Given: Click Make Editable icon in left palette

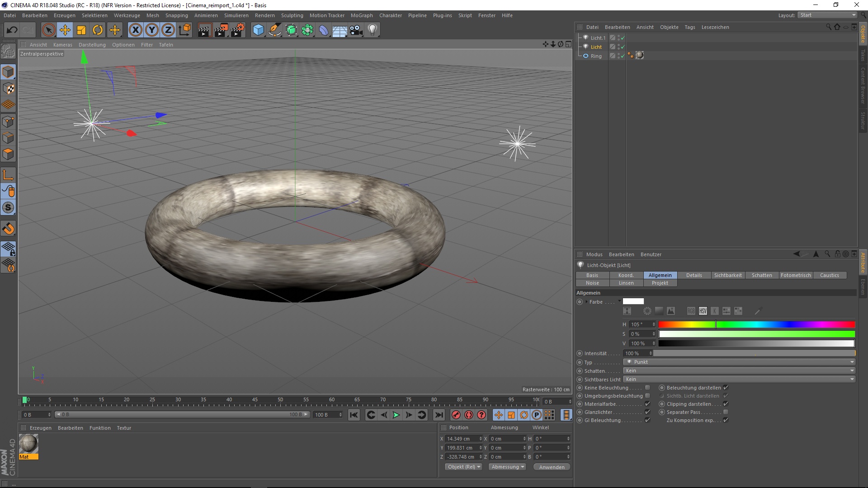Looking at the screenshot, I should point(8,52).
